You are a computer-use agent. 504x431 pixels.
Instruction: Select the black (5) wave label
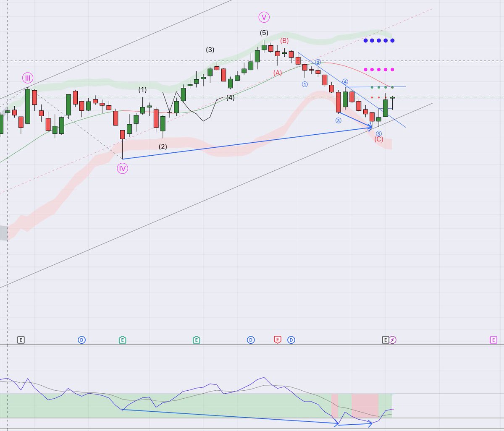pyautogui.click(x=264, y=33)
